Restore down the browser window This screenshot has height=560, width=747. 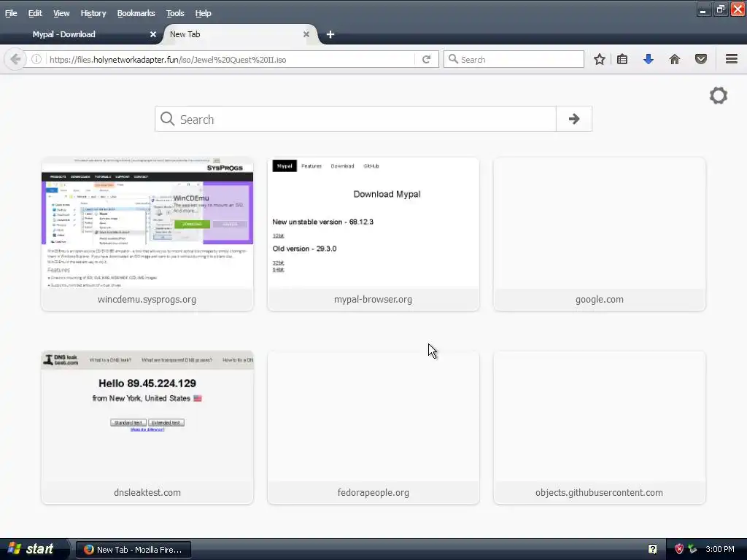click(x=720, y=9)
